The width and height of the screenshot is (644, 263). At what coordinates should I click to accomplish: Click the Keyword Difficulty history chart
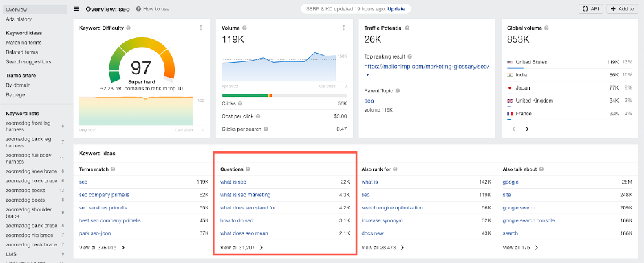pos(136,111)
